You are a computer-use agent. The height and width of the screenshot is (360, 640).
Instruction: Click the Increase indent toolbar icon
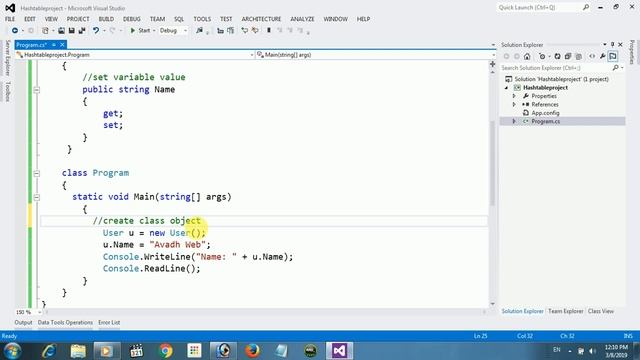coord(255,31)
